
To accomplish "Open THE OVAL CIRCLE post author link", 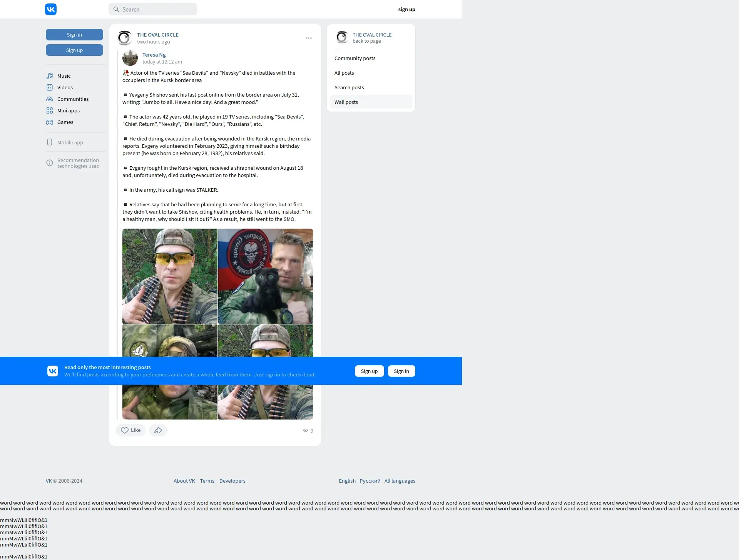I will click(x=158, y=35).
